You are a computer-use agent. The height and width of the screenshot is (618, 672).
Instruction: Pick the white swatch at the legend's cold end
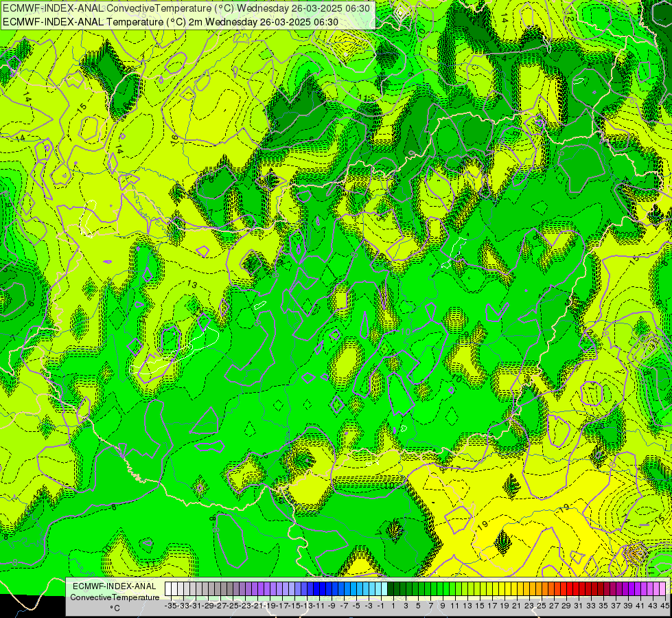(x=168, y=588)
